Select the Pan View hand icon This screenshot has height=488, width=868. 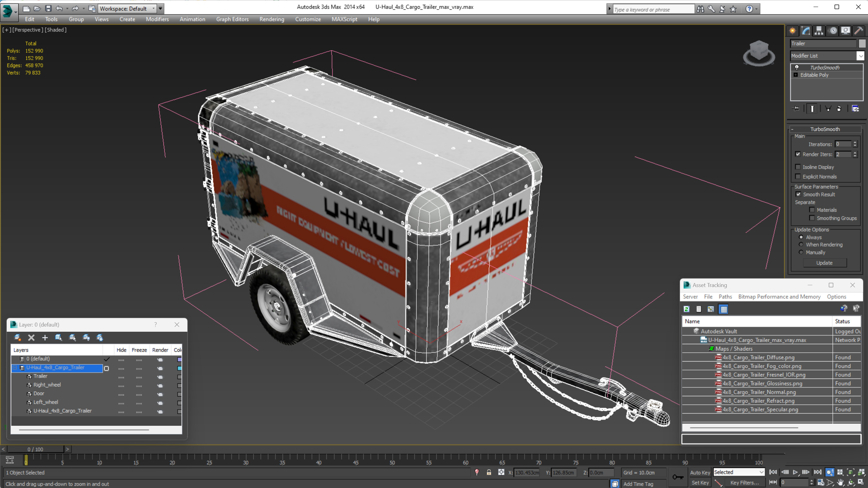point(840,482)
